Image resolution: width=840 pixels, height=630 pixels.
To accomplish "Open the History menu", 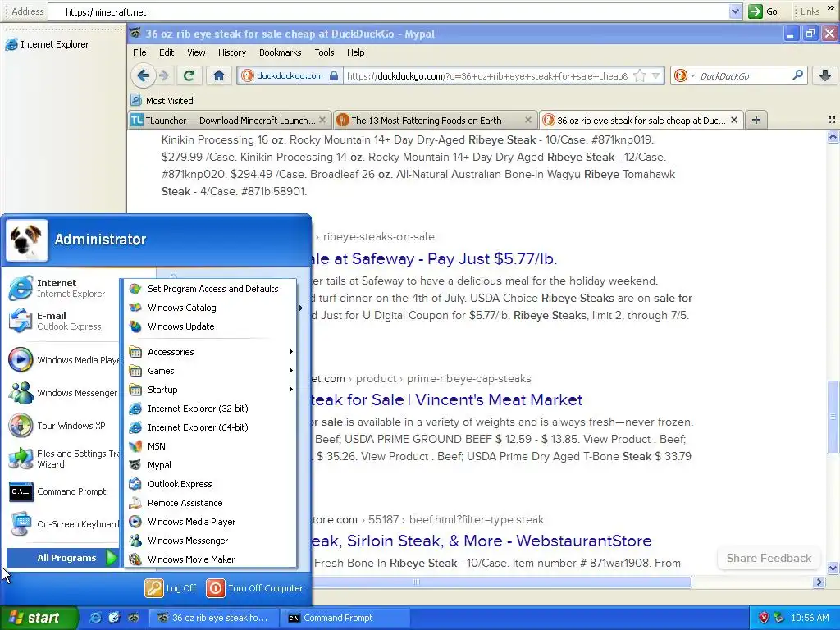I will pos(232,52).
